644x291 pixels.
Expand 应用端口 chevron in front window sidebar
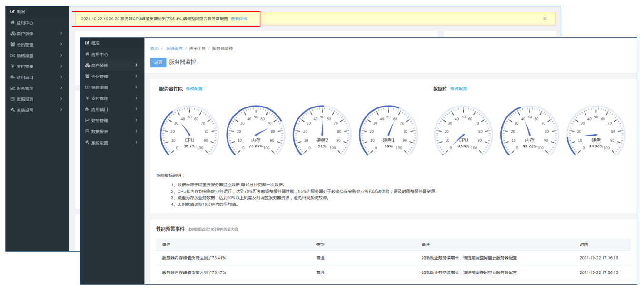point(137,109)
